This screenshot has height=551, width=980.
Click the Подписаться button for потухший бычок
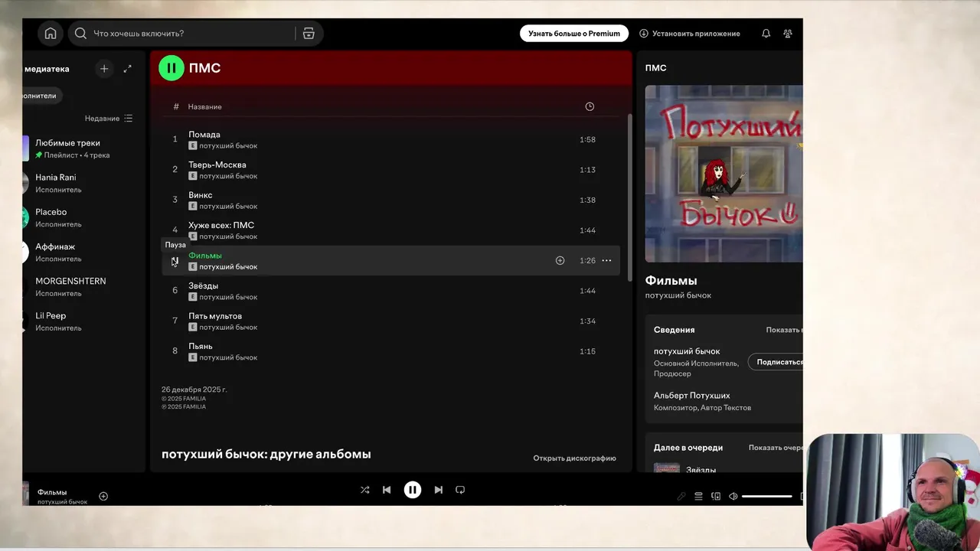click(x=776, y=362)
